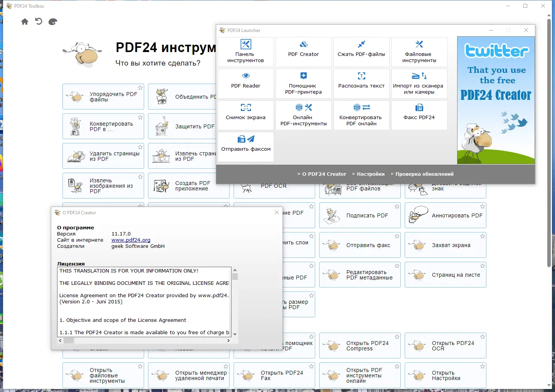This screenshot has height=392, width=555.
Task: Open the Подписать PDF tool
Action: click(360, 215)
